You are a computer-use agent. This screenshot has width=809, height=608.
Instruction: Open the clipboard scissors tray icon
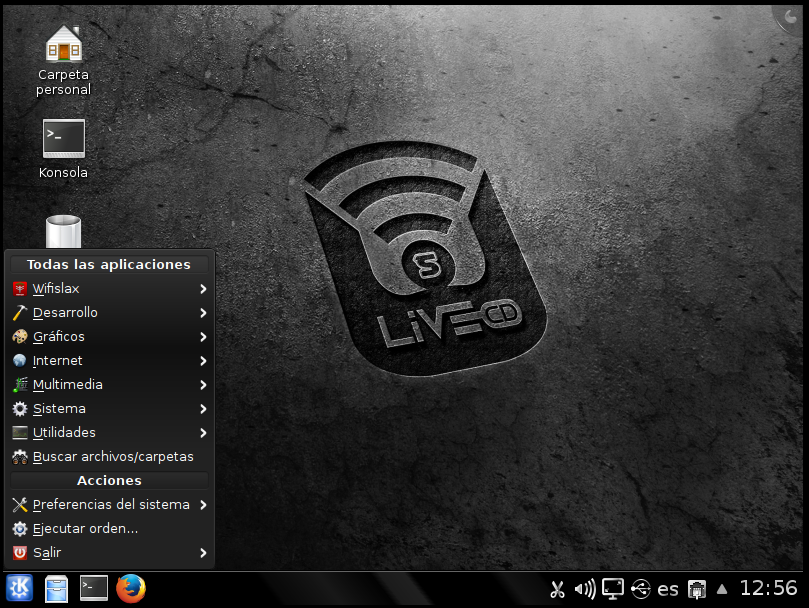[557, 589]
